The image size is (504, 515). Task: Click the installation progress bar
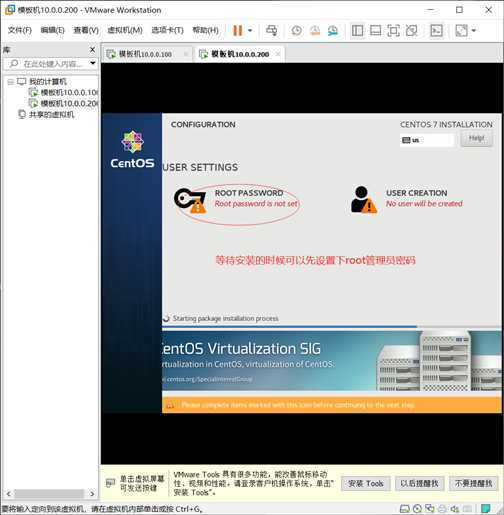pyautogui.click(x=332, y=327)
